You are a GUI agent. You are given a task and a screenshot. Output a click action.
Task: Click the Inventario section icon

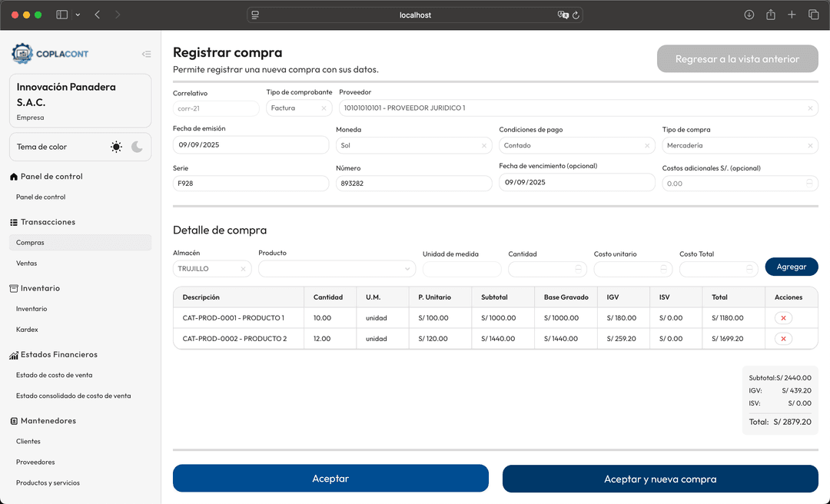[x=13, y=287]
